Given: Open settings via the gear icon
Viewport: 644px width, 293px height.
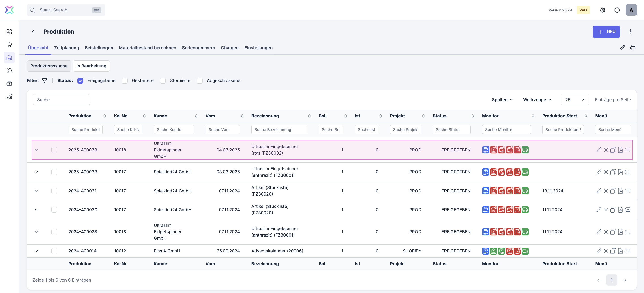Looking at the screenshot, I should pos(603,10).
